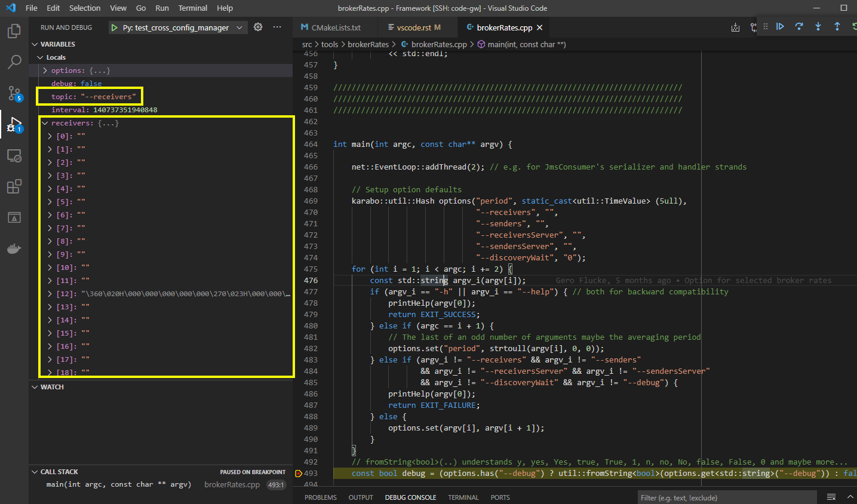Open the test/project view icon below Extensions
The width and height of the screenshot is (857, 504).
[14, 218]
